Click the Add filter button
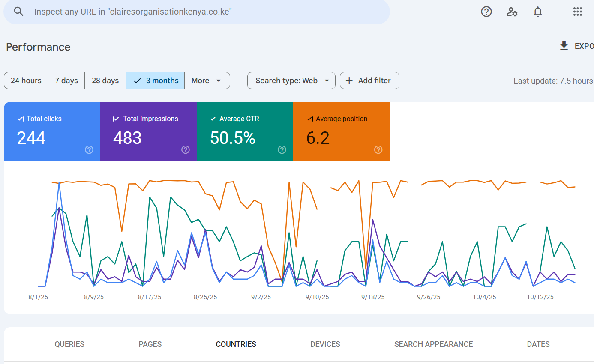Screen dimensions: 594x364 [x=369, y=81]
